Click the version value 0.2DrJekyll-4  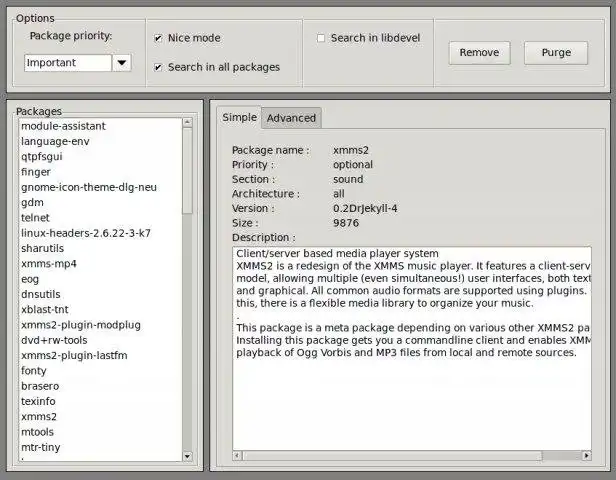365,209
